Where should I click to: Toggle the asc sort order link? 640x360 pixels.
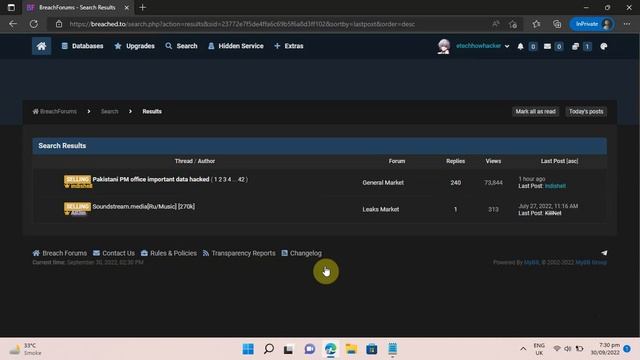572,161
